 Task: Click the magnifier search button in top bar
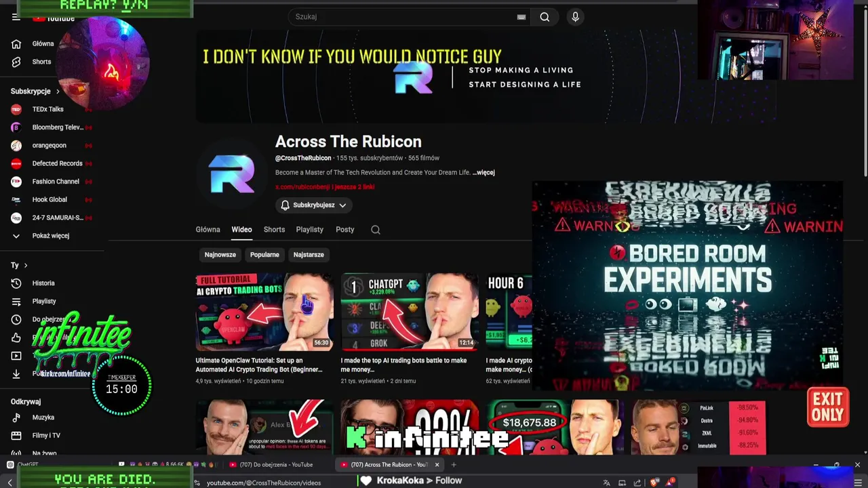pos(545,17)
